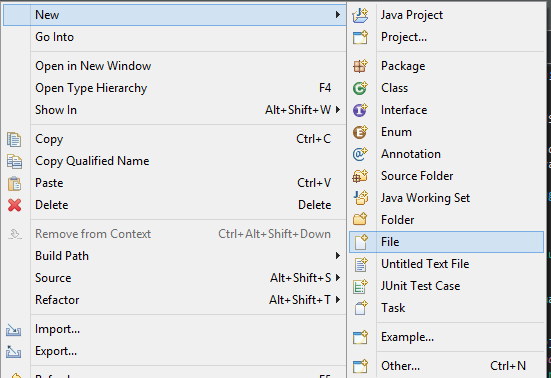Choose Package in New submenu
The width and height of the screenshot is (551, 378).
(446, 66)
